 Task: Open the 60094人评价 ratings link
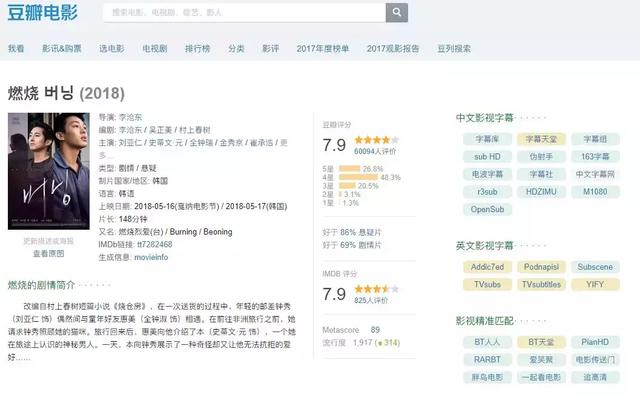point(375,151)
